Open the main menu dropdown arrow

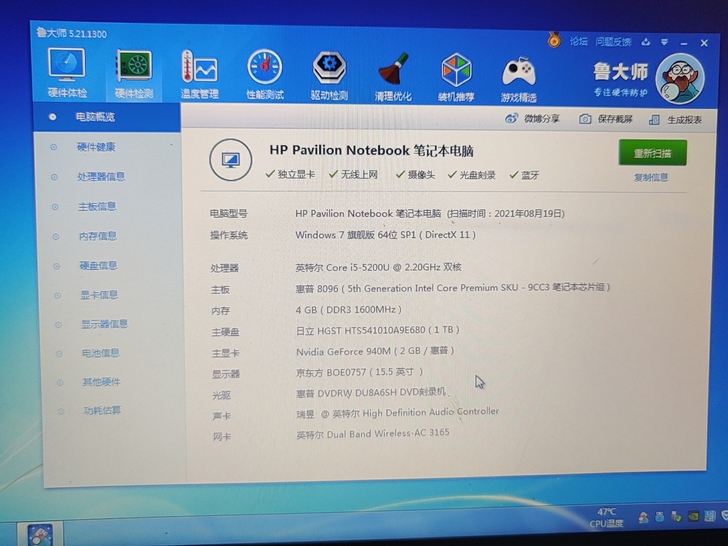pos(664,42)
